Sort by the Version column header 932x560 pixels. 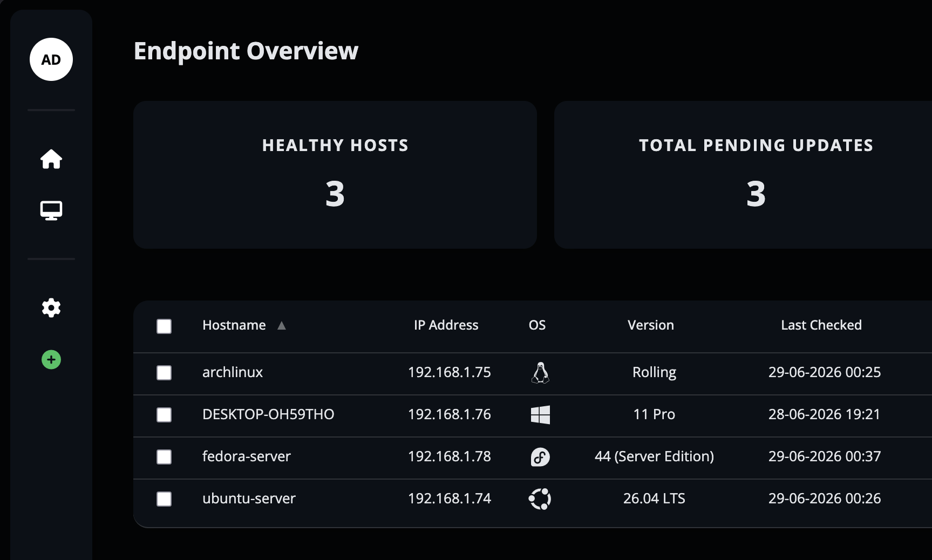[x=651, y=325]
